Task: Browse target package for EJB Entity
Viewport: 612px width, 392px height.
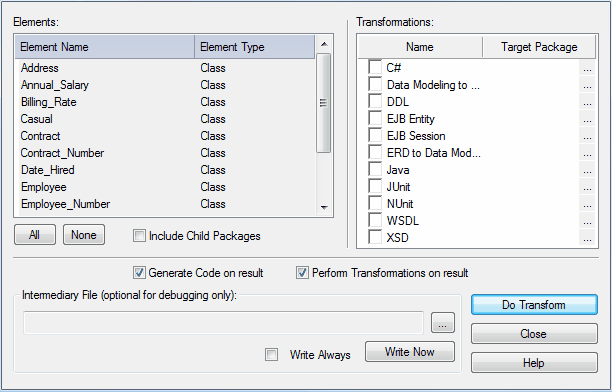Action: point(587,119)
